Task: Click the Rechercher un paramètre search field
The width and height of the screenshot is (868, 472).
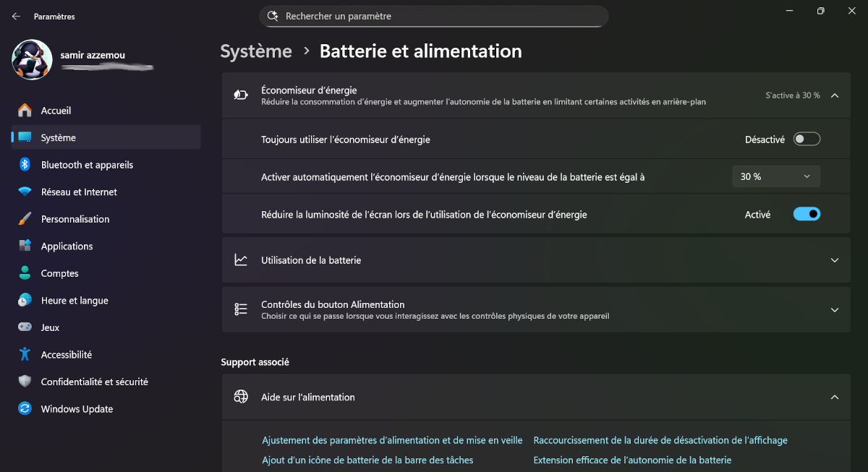Action: (434, 16)
